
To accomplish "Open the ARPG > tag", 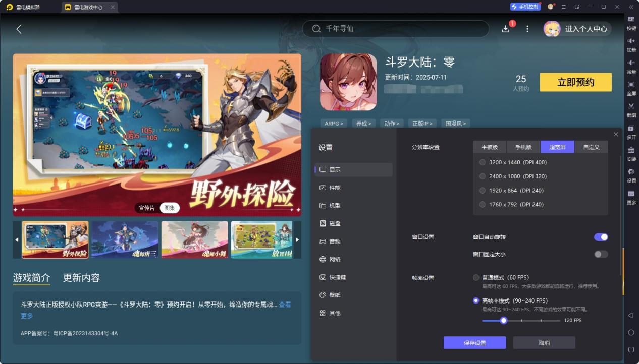I will coord(334,123).
